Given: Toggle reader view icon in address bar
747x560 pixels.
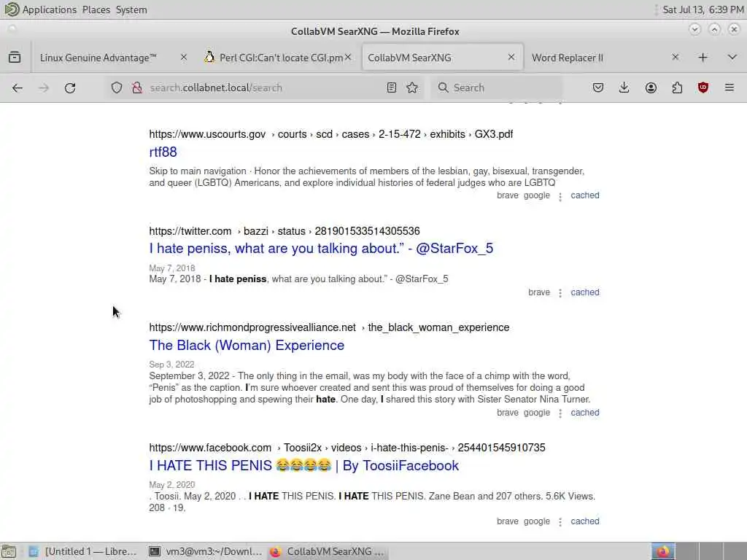Looking at the screenshot, I should tap(391, 87).
